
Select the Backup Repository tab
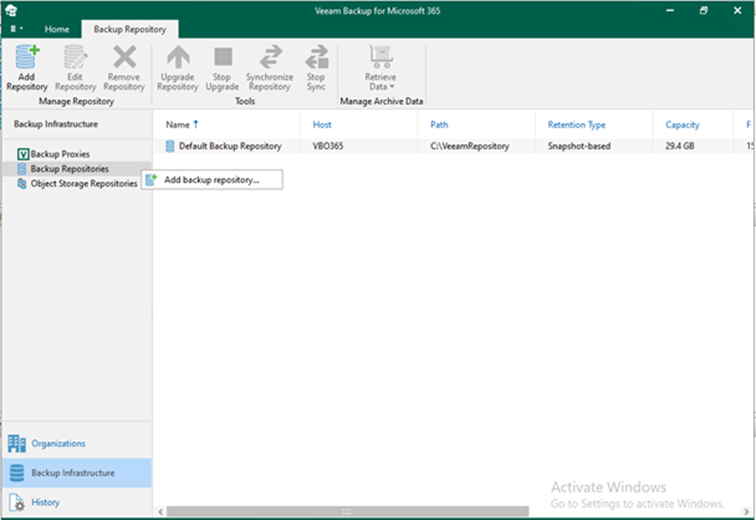pos(130,29)
